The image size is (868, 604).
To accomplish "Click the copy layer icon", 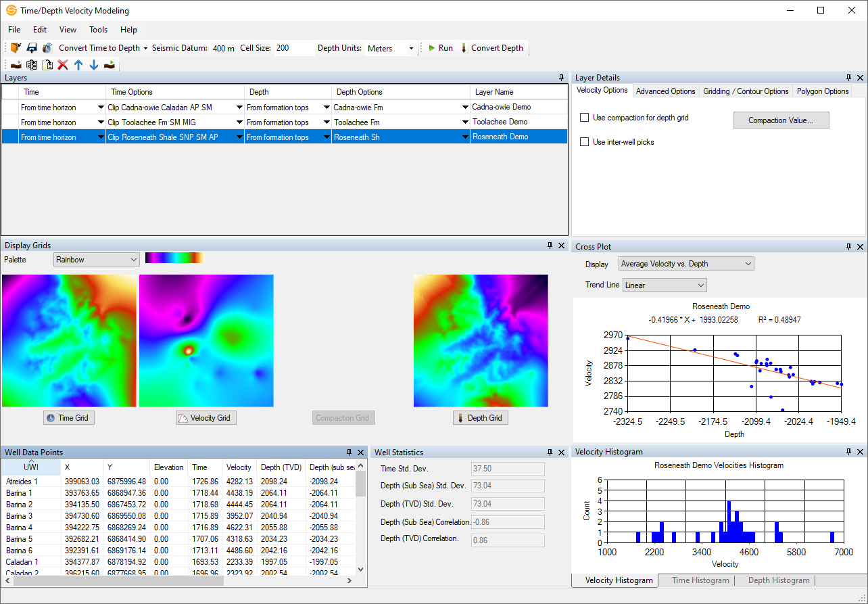I will [x=32, y=65].
